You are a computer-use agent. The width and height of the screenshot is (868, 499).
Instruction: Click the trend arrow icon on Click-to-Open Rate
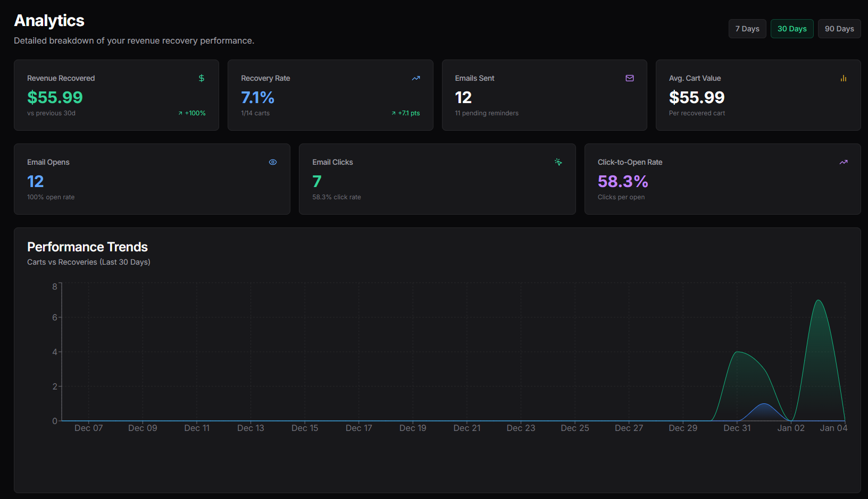pyautogui.click(x=844, y=162)
